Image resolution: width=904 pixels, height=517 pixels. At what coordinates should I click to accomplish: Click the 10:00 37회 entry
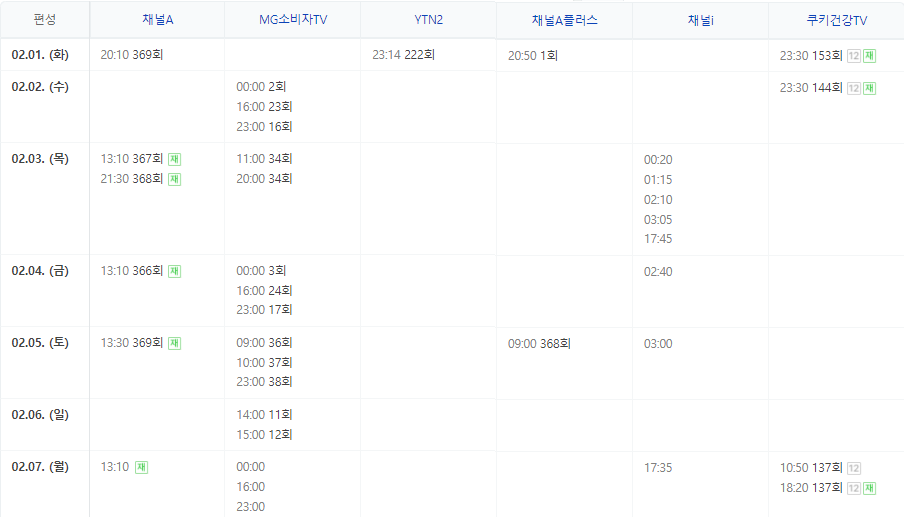(x=264, y=363)
